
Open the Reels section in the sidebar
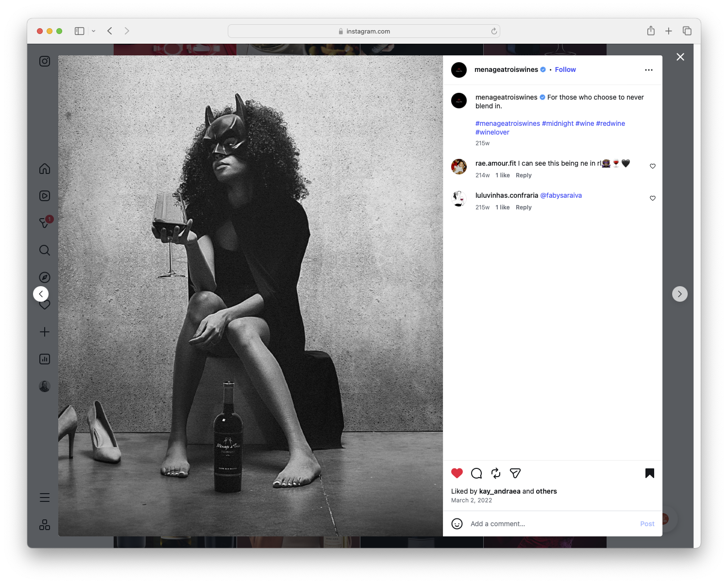(x=44, y=195)
